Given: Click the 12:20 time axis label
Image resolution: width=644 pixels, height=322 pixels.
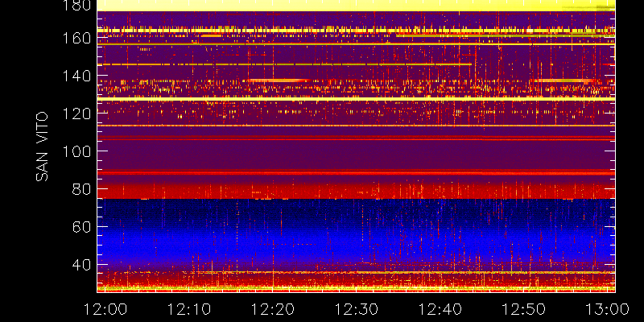Looking at the screenshot, I should (x=273, y=309).
